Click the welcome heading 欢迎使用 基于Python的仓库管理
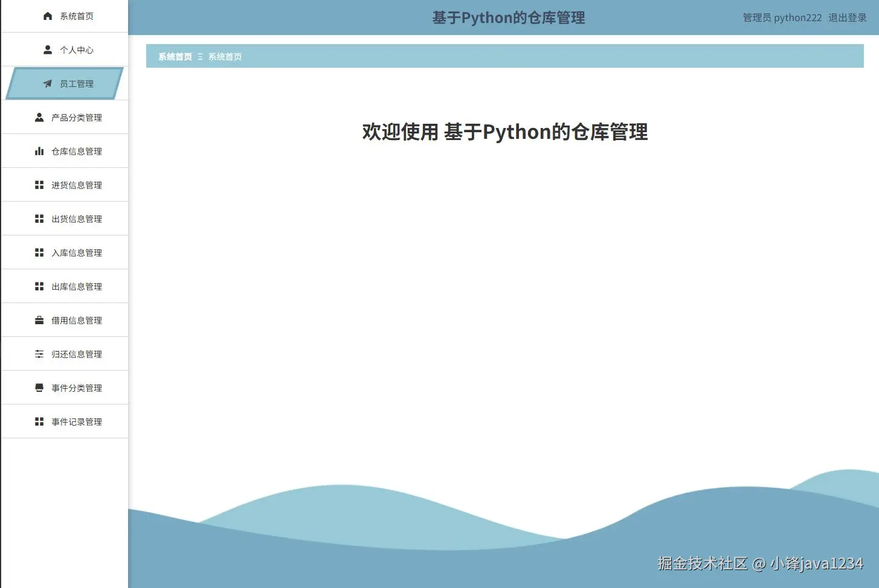 (x=505, y=132)
